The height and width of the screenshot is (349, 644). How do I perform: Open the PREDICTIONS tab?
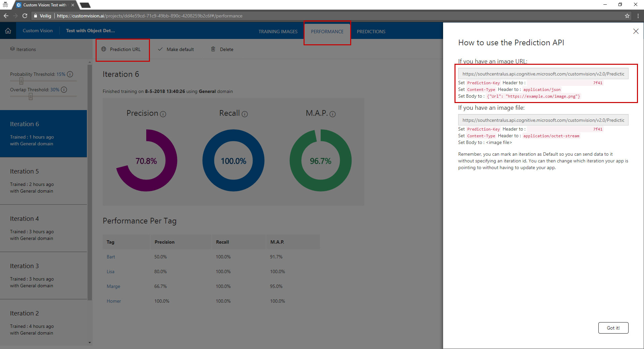[371, 32]
